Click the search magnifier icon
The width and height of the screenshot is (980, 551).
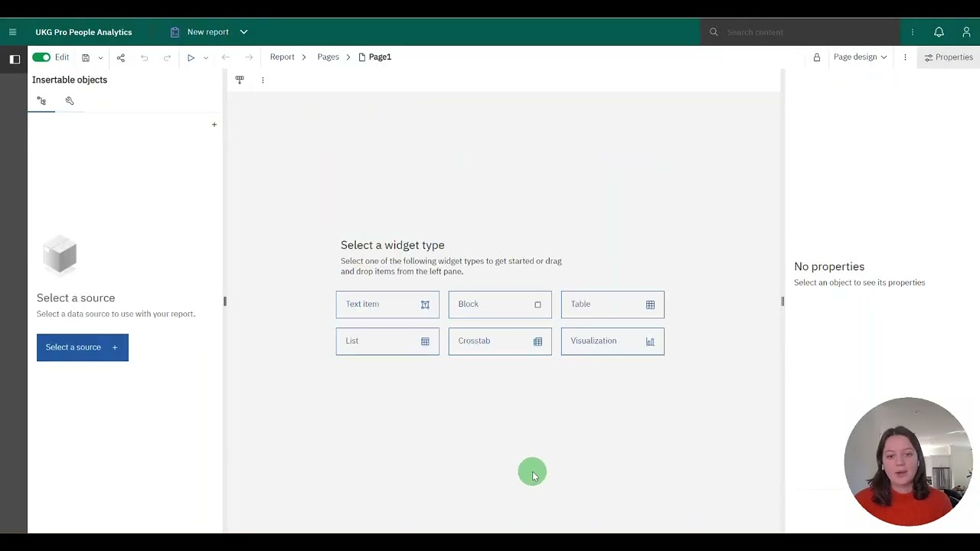[714, 32]
